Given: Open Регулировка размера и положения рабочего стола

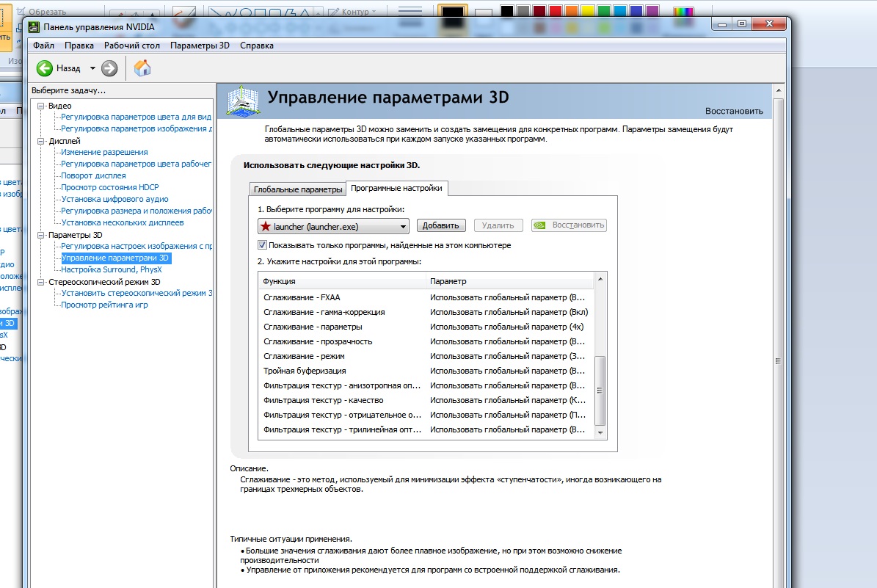Looking at the screenshot, I should click(x=137, y=211).
